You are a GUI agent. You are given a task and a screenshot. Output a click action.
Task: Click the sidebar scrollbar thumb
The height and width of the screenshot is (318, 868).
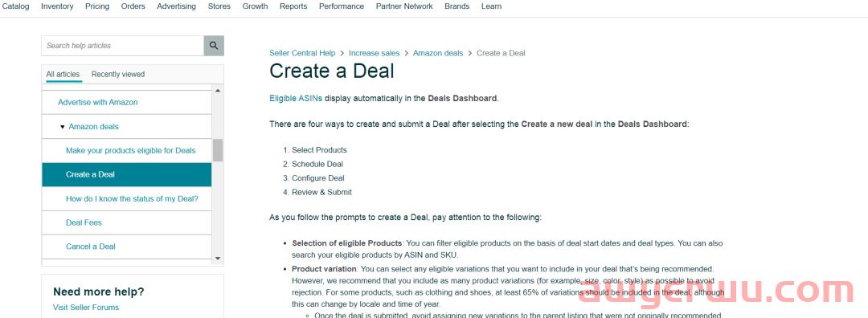218,150
